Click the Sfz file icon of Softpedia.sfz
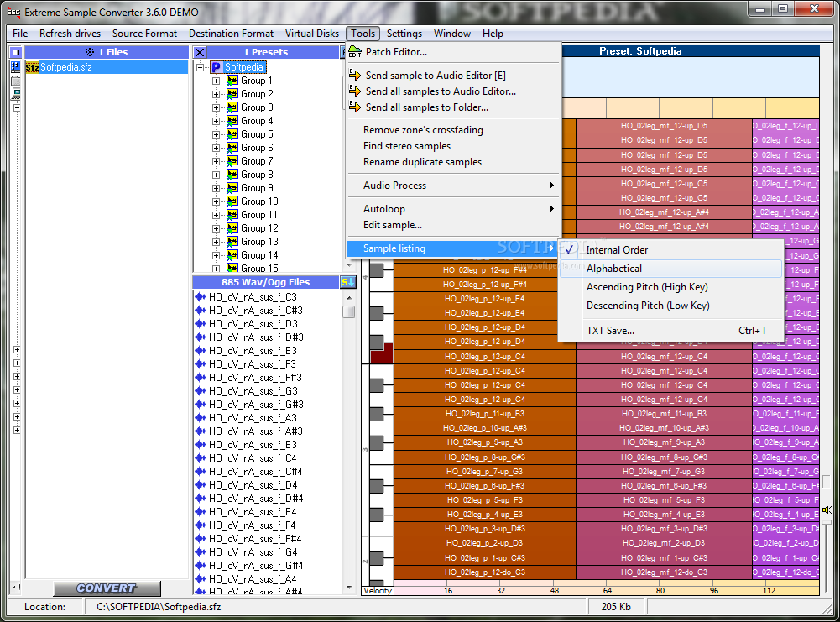Image resolution: width=840 pixels, height=622 pixels. click(x=32, y=67)
